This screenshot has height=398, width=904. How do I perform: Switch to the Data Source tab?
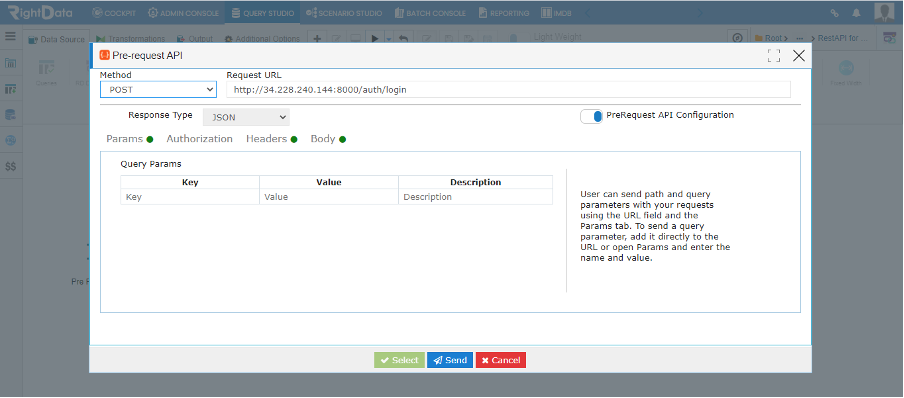[x=57, y=39]
